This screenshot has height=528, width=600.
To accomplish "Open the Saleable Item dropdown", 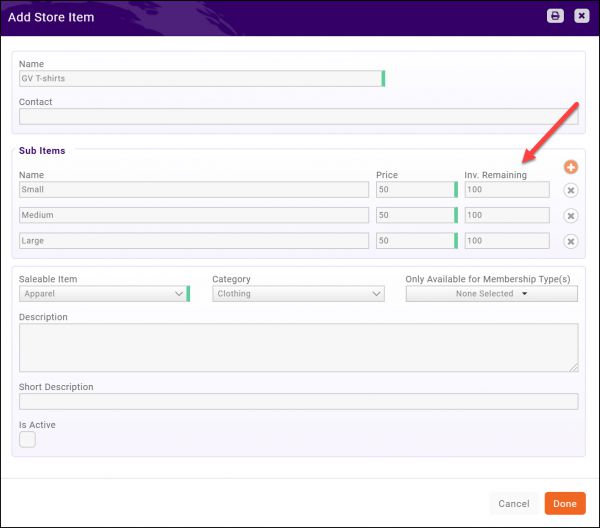I will 102,294.
